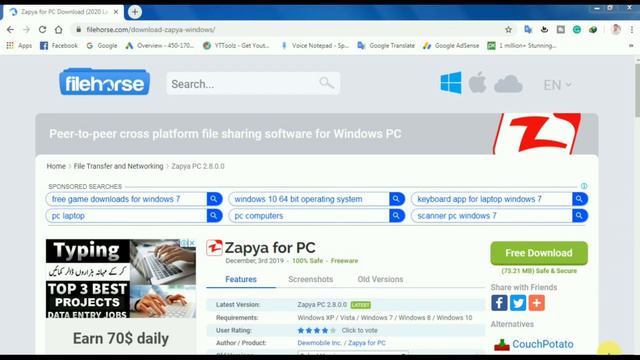Viewport: 640px width, 360px height.
Task: Close the Typing advertisement
Action: click(192, 243)
